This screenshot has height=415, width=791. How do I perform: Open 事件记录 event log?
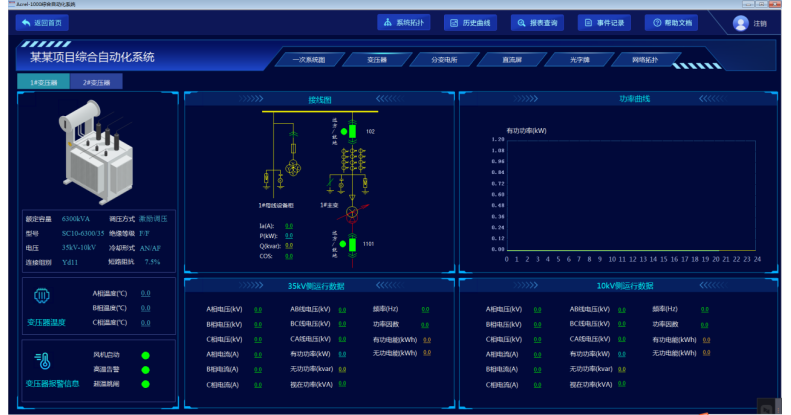(604, 23)
